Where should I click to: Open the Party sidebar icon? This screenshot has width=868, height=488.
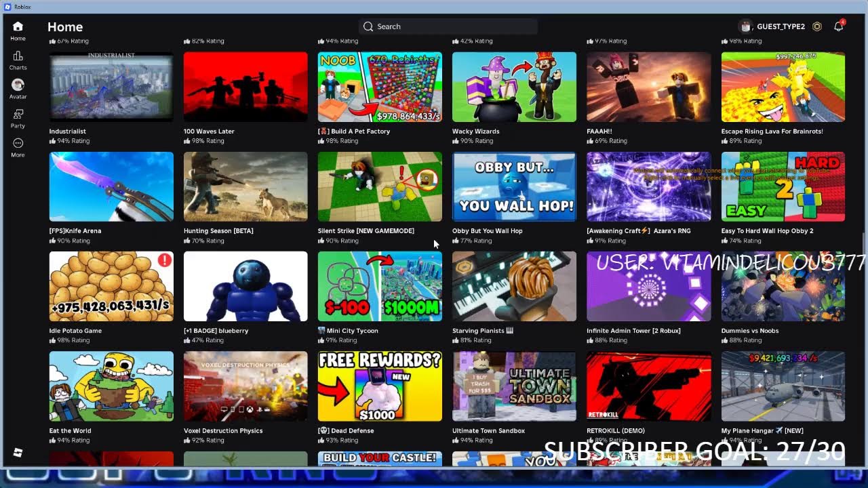point(18,114)
